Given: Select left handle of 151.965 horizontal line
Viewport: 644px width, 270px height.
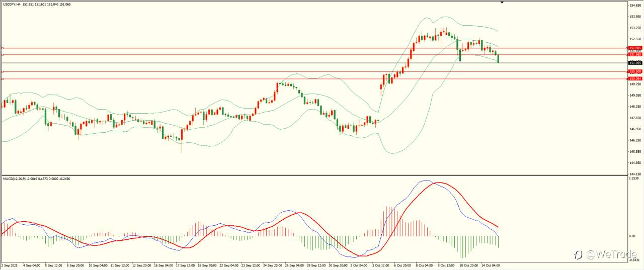Looking at the screenshot, I should (3, 48).
